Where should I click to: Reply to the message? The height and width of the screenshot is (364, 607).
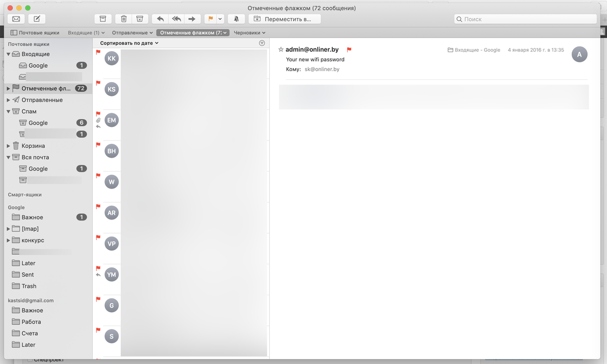point(160,19)
